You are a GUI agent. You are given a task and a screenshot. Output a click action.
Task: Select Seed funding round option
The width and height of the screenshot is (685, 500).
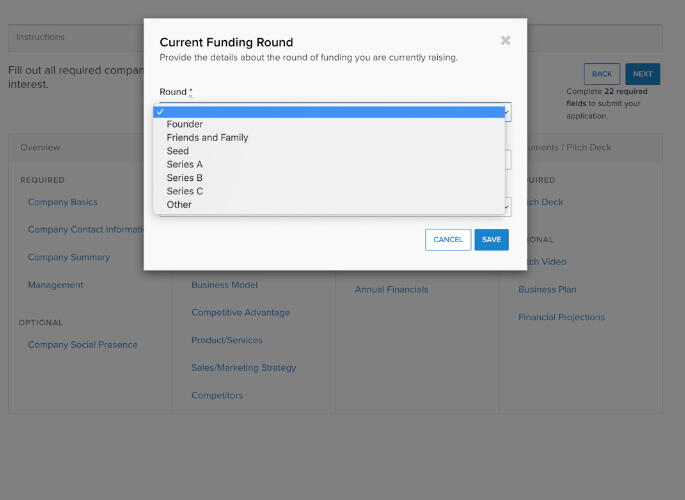(x=178, y=151)
